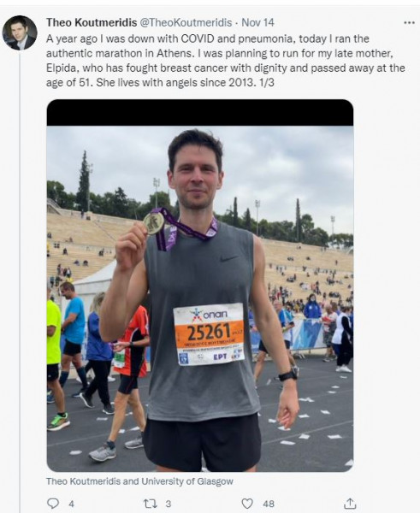Screen dimensions: 420x513
Task: Open the tweet's three-dot more options menu
Action: (409, 22)
